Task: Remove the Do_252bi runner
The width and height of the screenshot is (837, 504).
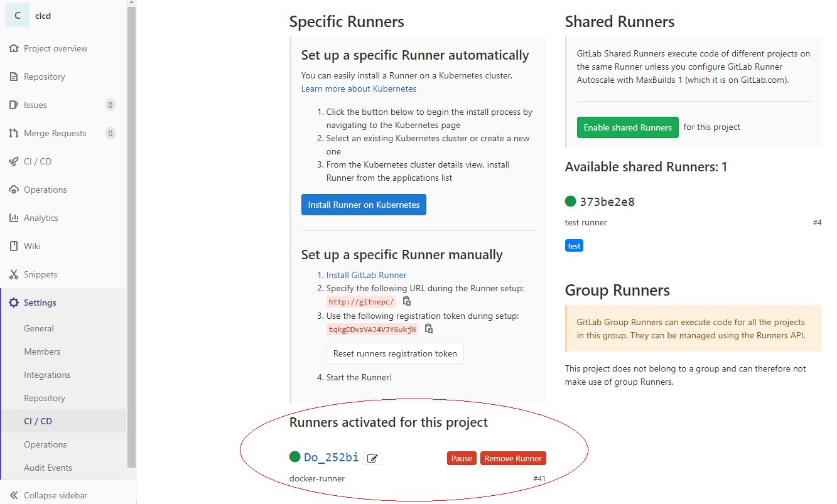Action: (x=512, y=458)
